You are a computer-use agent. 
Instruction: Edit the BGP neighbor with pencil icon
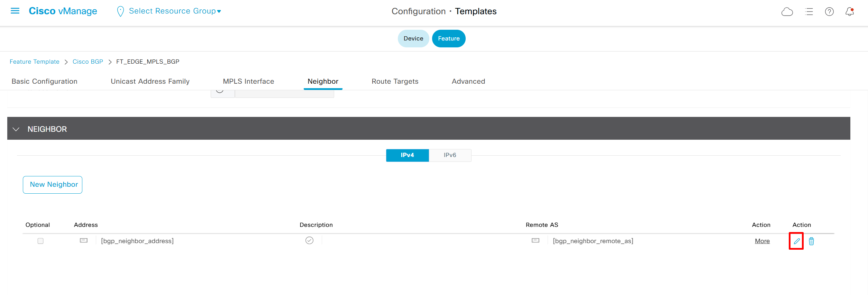(796, 241)
